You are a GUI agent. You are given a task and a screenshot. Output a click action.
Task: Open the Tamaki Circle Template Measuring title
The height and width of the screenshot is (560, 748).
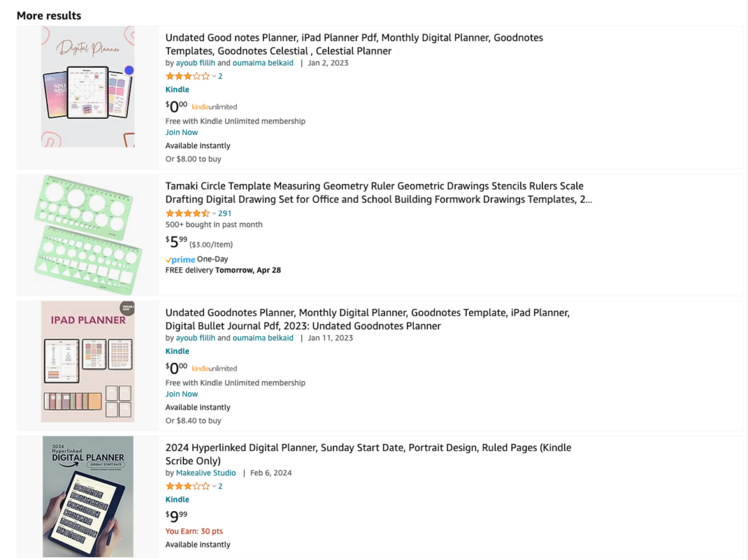point(379,193)
